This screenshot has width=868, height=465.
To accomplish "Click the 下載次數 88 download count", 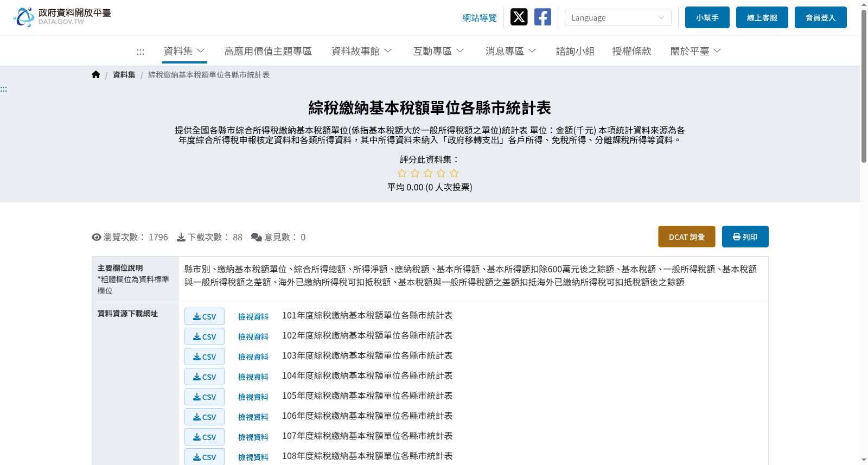I will point(210,237).
